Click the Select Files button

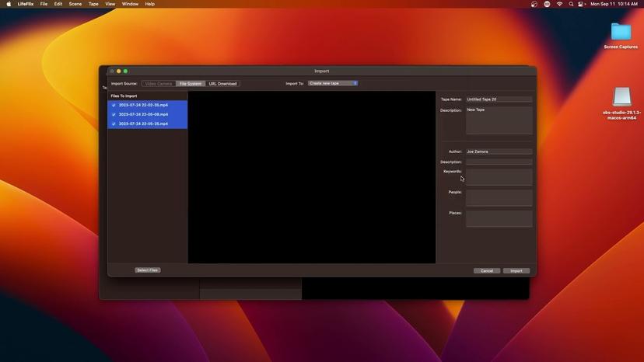[147, 270]
